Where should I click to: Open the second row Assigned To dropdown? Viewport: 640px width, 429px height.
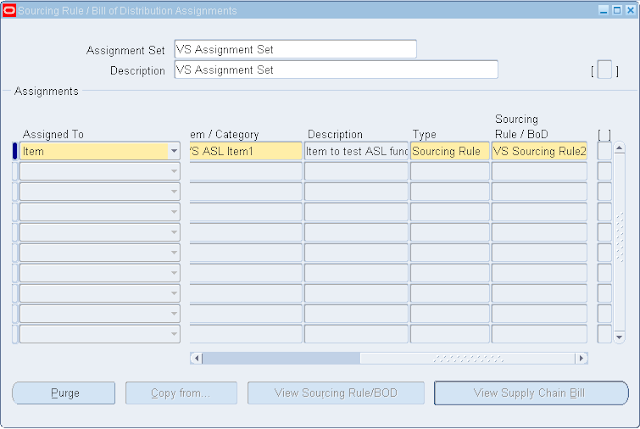[174, 171]
